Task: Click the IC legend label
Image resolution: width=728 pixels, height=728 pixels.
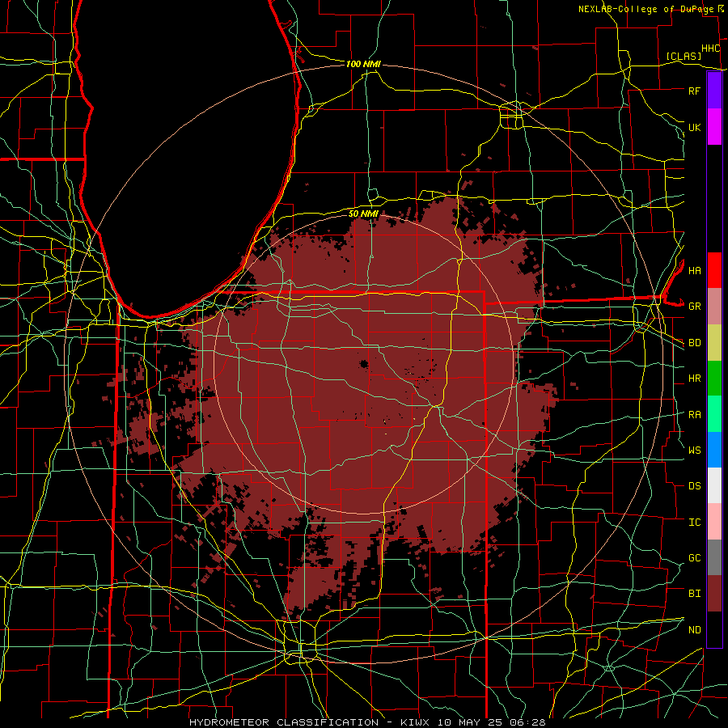Action: 694,523
